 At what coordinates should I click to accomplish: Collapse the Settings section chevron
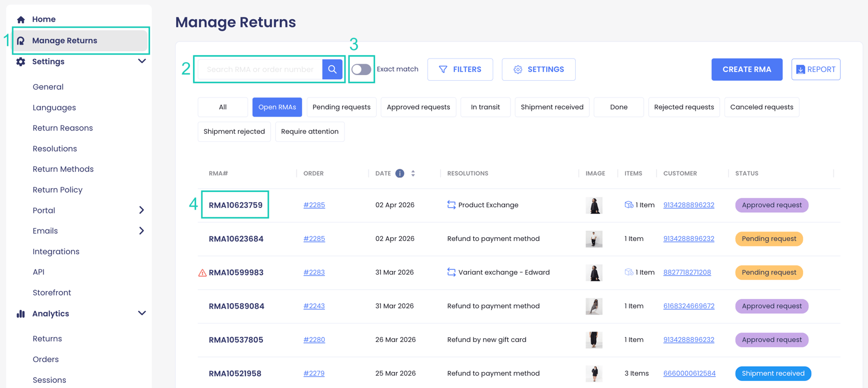142,61
